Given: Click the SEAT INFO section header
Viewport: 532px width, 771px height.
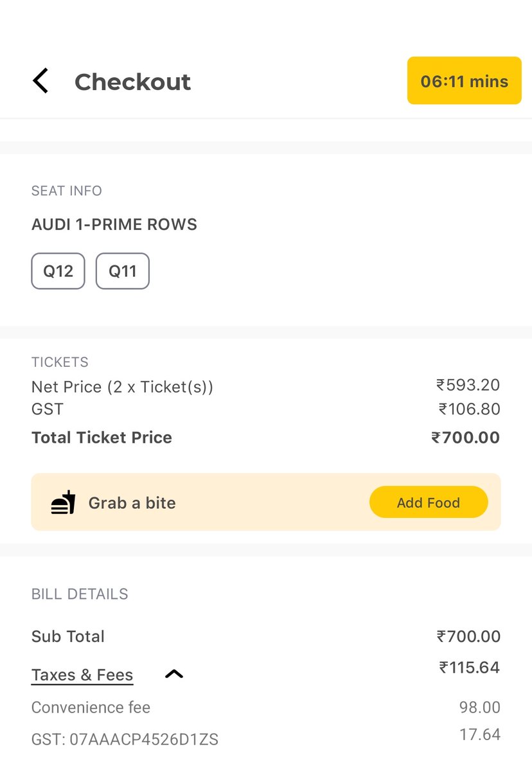Looking at the screenshot, I should (x=67, y=191).
